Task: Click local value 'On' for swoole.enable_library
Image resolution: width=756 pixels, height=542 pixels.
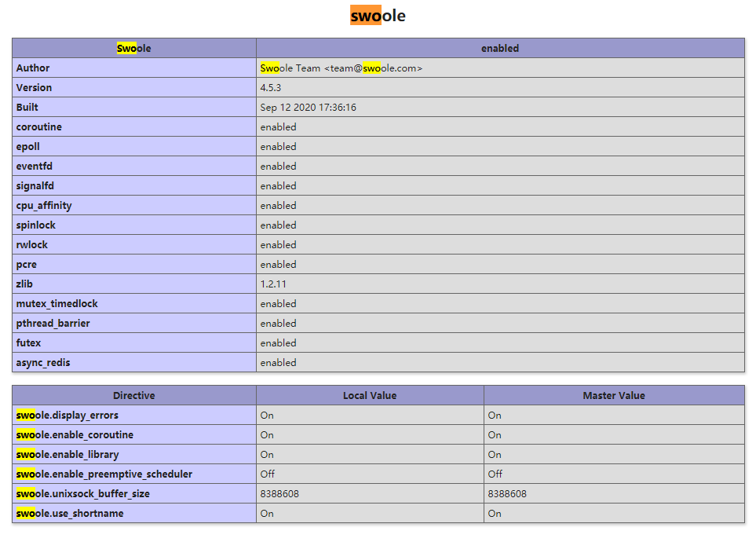Action: [267, 455]
